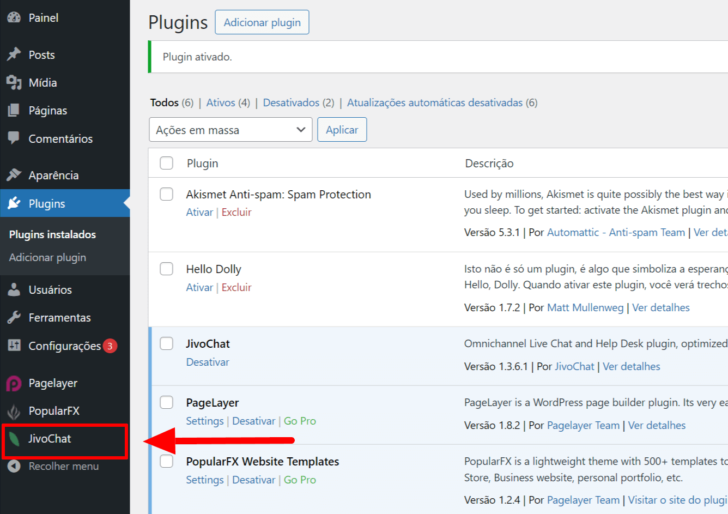Check the Hello Dolly checkbox

166,269
